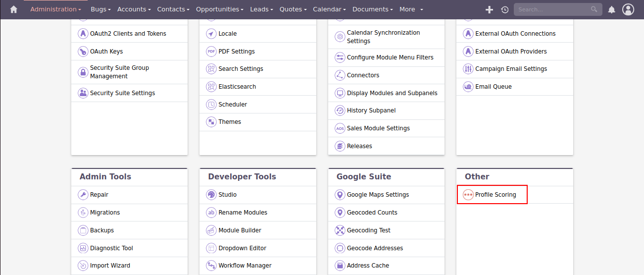
Task: Click the Backups icon
Action: (x=83, y=230)
